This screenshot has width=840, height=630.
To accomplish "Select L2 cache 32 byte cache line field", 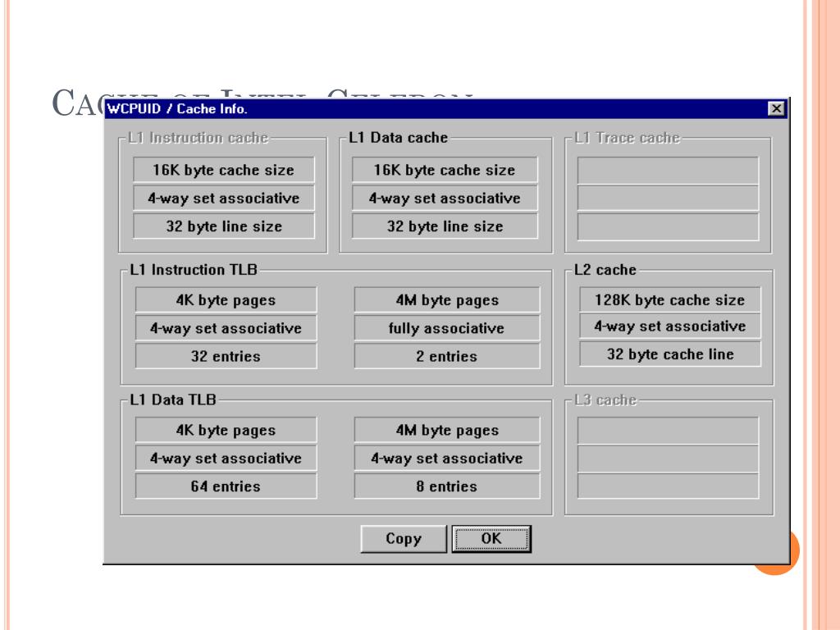I will point(669,354).
